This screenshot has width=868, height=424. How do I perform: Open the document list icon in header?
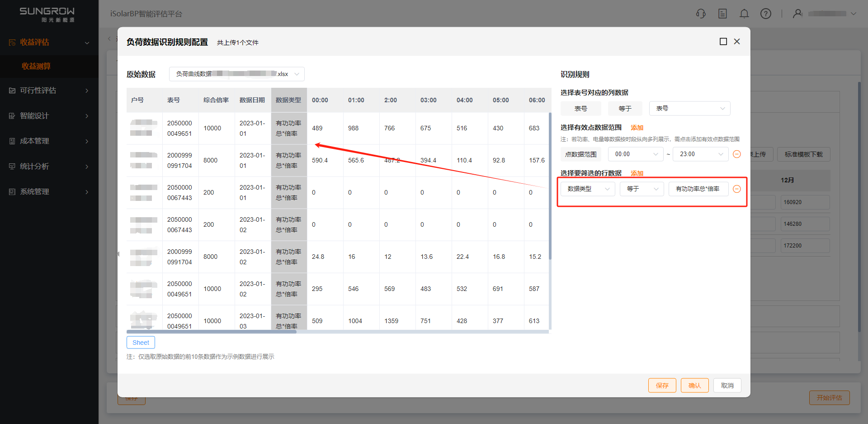click(x=722, y=14)
